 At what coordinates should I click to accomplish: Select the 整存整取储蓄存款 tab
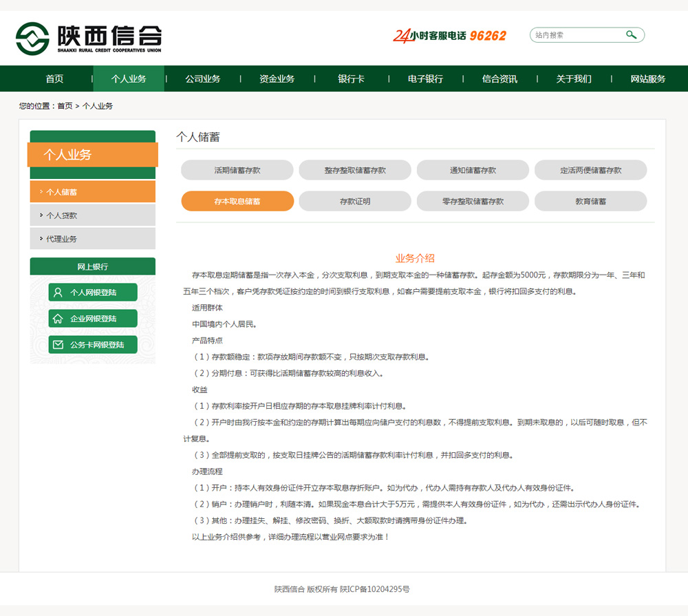[x=355, y=170]
